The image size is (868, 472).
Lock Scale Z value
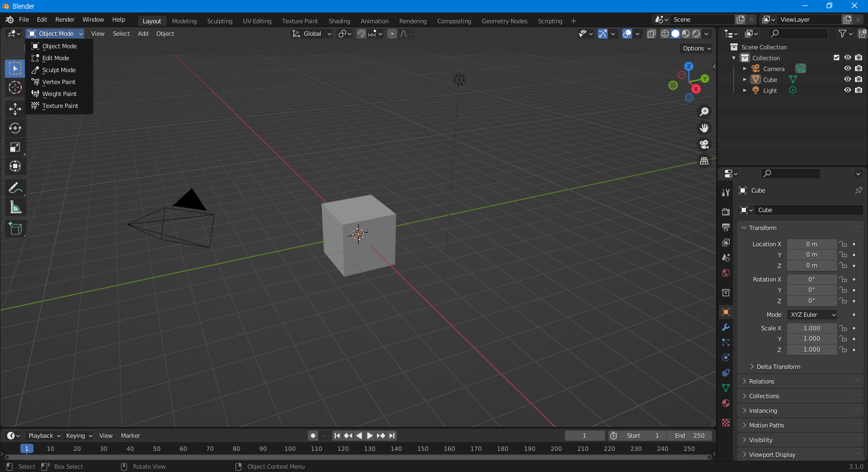pyautogui.click(x=843, y=350)
